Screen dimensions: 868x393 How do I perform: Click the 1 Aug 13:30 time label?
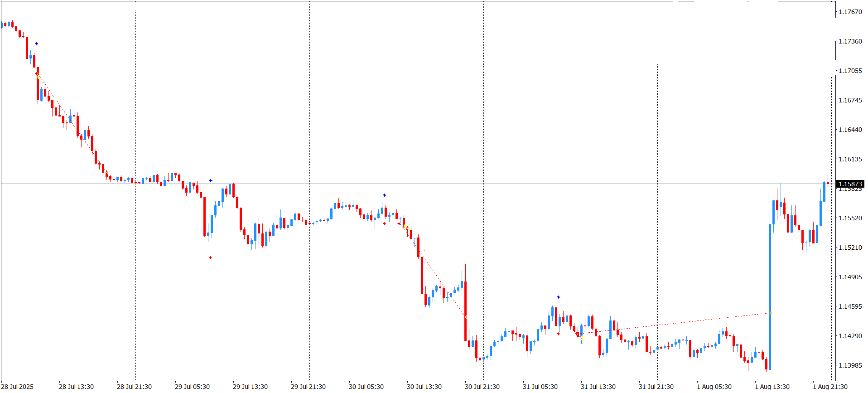(x=772, y=387)
